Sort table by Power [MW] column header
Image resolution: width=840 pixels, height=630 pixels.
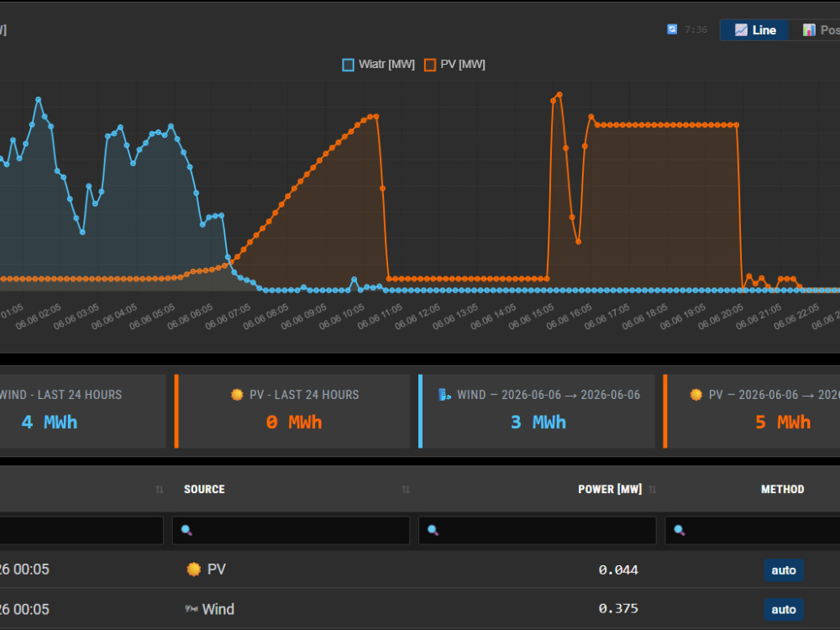click(610, 489)
